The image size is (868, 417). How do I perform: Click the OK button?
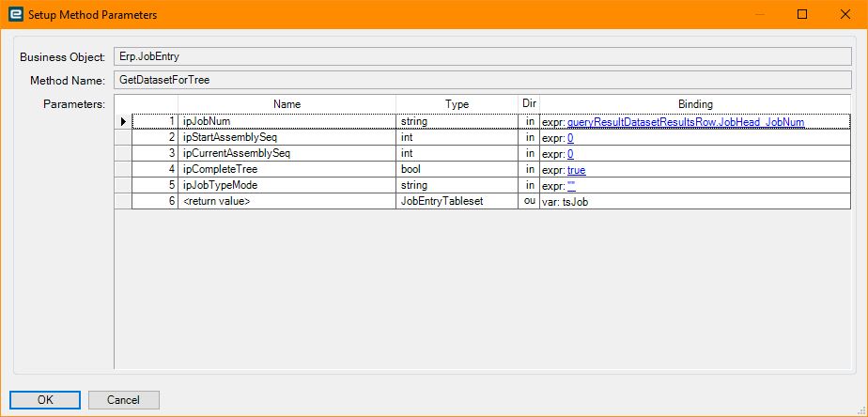(45, 400)
